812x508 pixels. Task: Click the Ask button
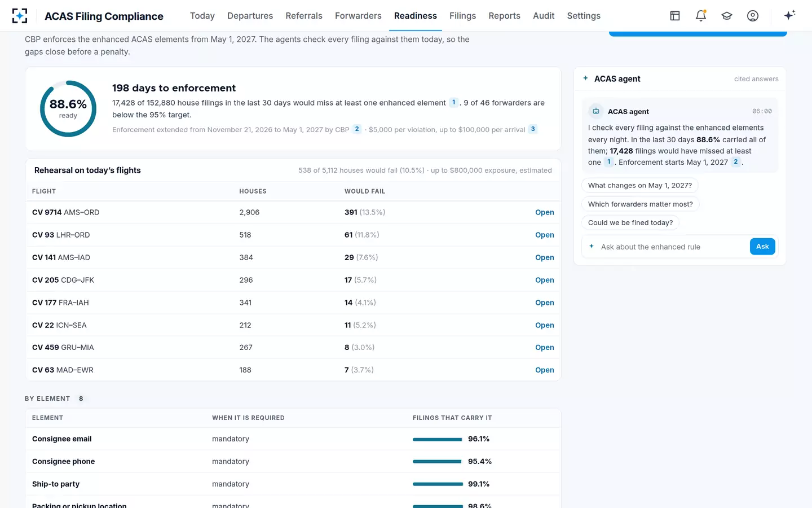762,246
